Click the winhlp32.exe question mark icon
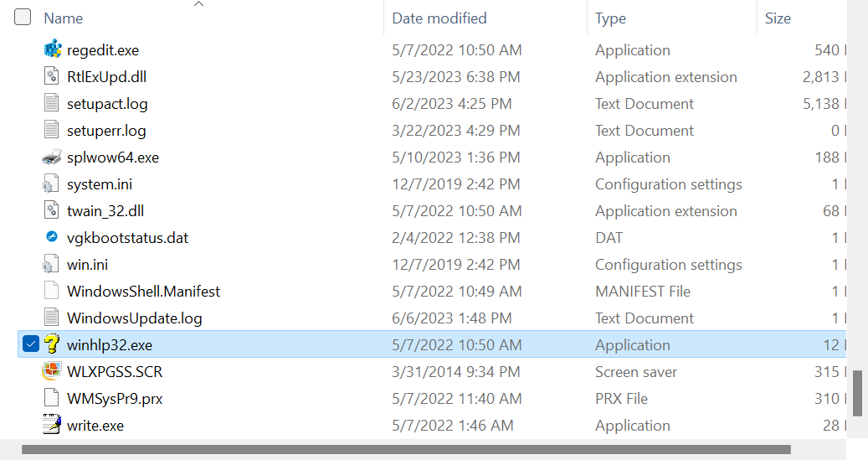868x460 pixels. pos(52,344)
